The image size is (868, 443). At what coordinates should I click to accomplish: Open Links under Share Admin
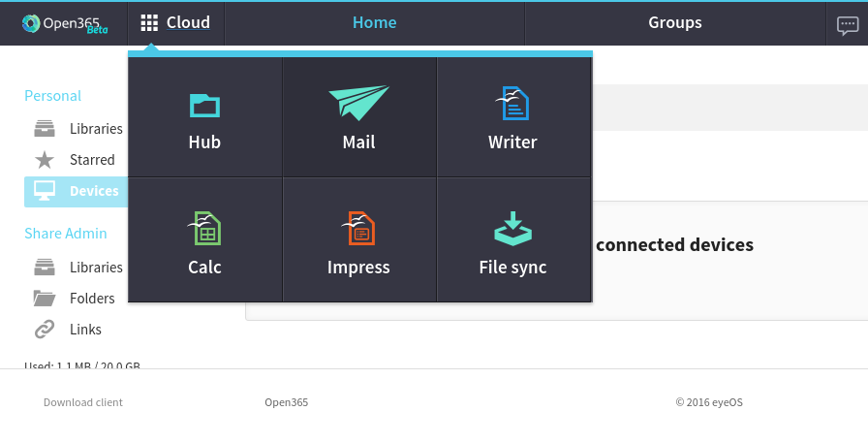click(x=86, y=330)
